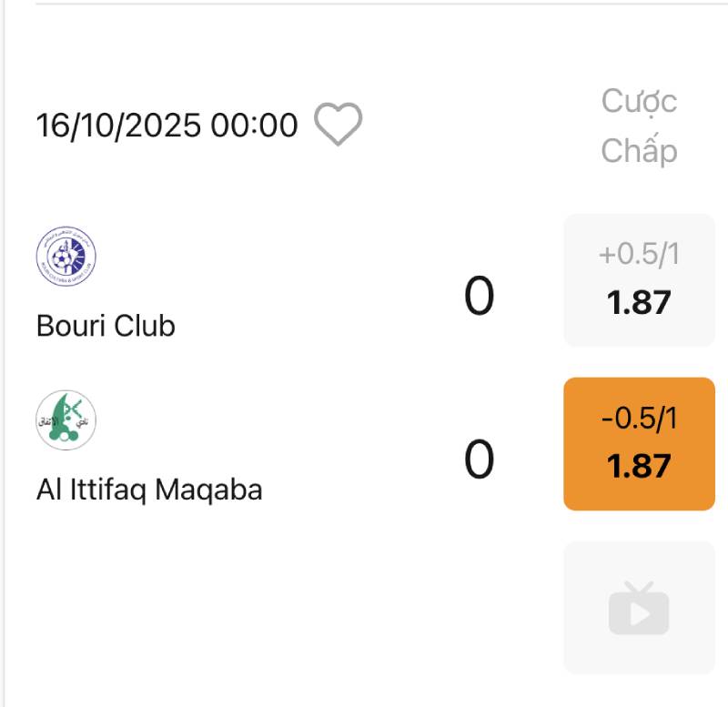The height and width of the screenshot is (707, 728).
Task: Open the Bouri Club team name
Action: 106,326
